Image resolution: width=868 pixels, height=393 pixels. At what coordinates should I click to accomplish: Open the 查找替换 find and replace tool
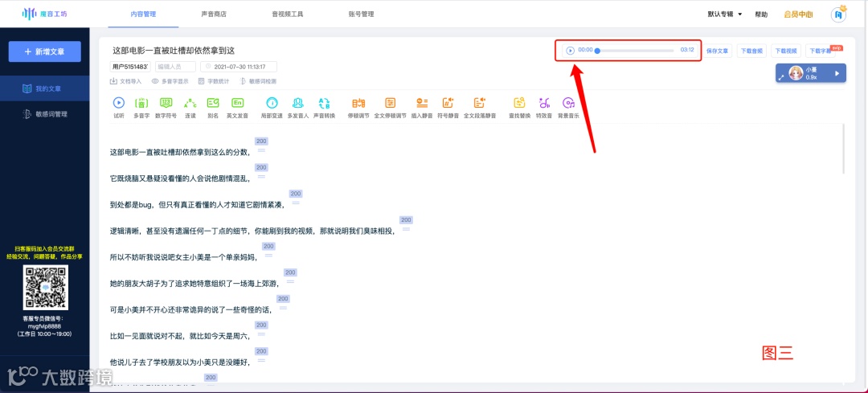coord(519,102)
